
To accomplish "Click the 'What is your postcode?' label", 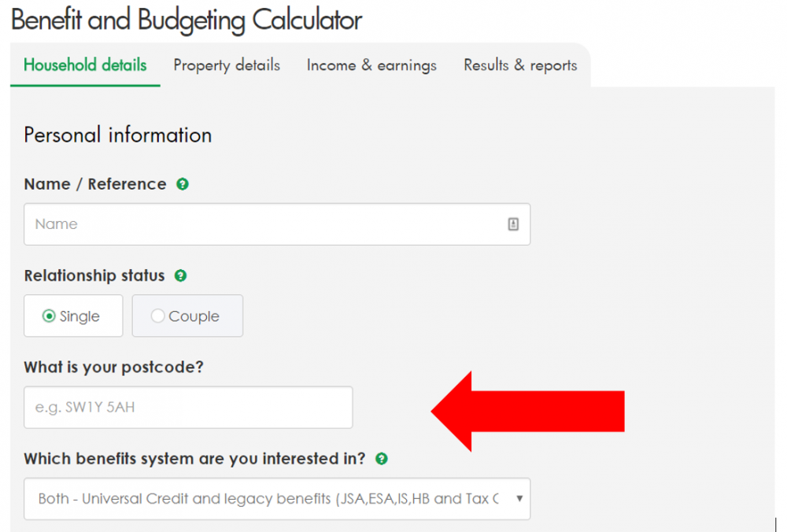I will [113, 368].
